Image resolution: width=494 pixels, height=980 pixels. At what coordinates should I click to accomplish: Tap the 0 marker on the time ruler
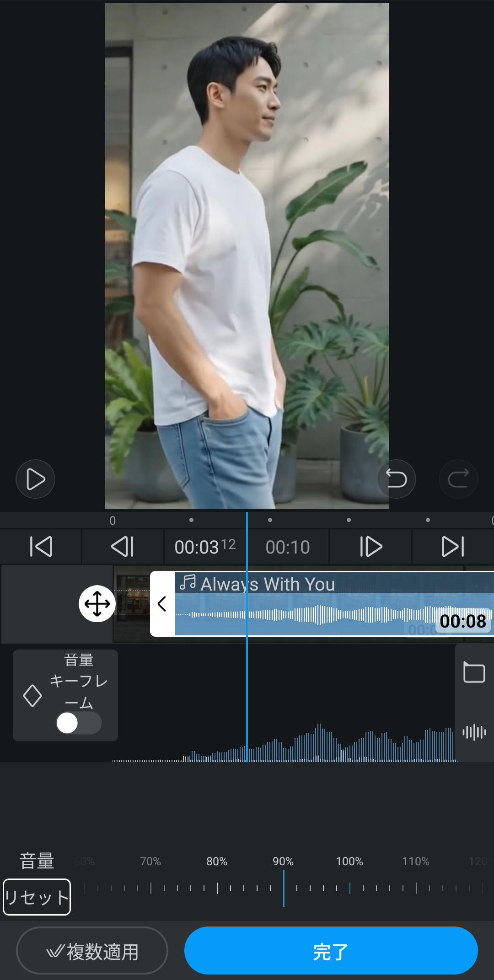pyautogui.click(x=113, y=520)
